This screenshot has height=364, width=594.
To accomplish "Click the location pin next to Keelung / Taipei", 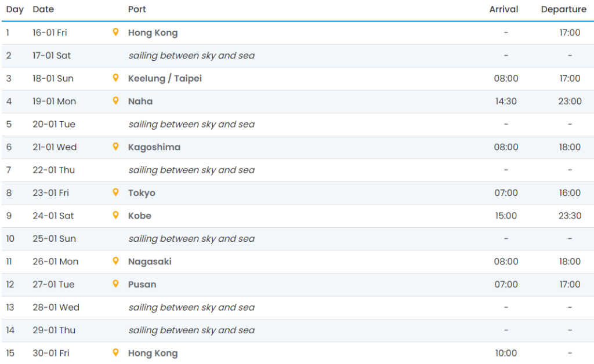I will tap(115, 78).
